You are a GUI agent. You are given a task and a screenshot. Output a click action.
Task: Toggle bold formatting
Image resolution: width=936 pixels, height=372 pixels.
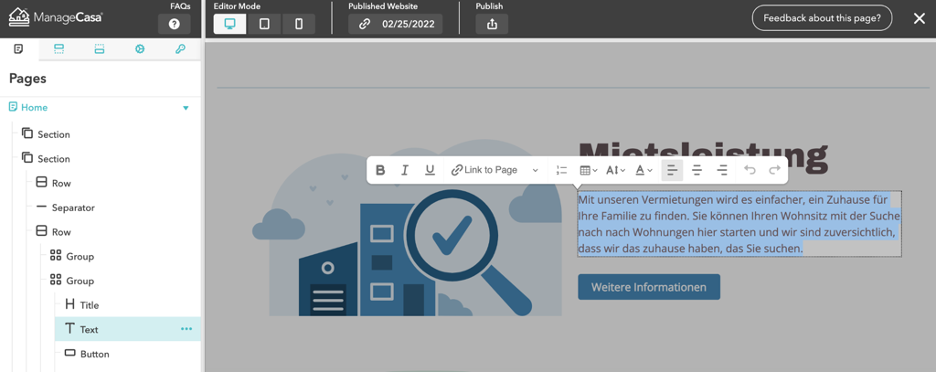coord(380,170)
